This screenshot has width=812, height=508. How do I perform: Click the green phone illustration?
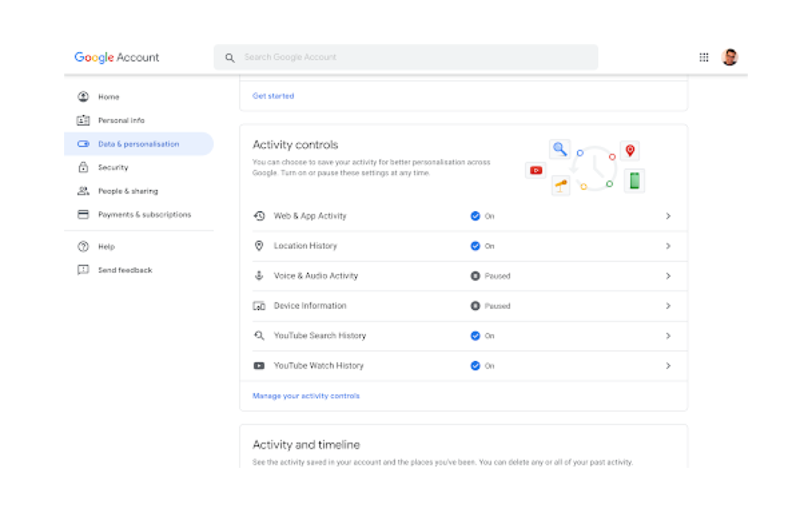coord(634,180)
